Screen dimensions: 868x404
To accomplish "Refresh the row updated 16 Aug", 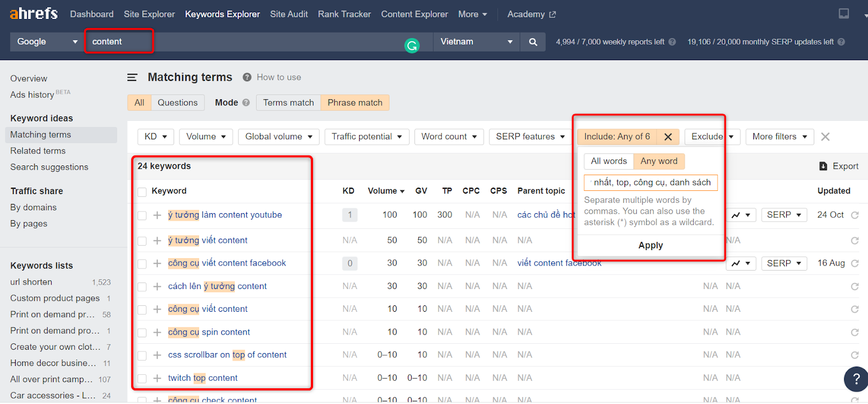I will (x=855, y=264).
